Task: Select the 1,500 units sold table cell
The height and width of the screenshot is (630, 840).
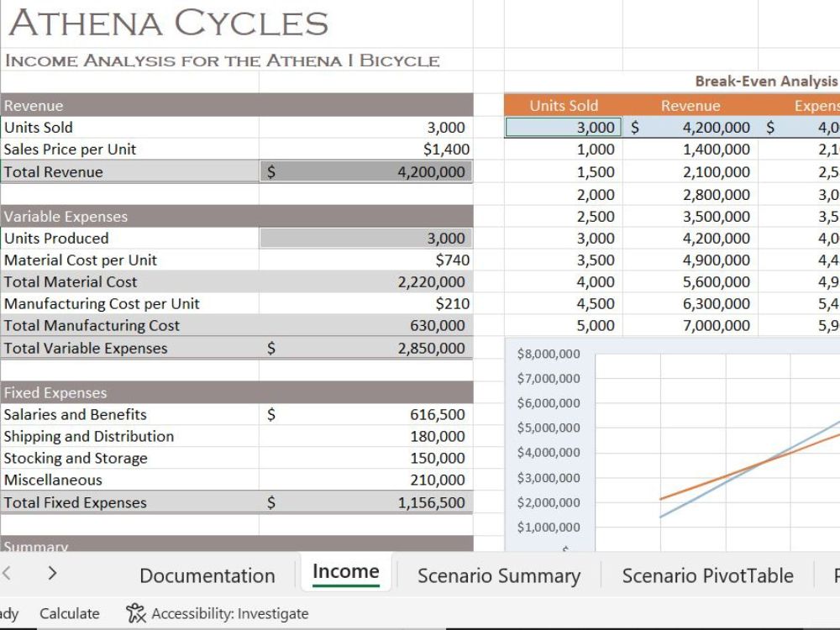Action: tap(564, 171)
